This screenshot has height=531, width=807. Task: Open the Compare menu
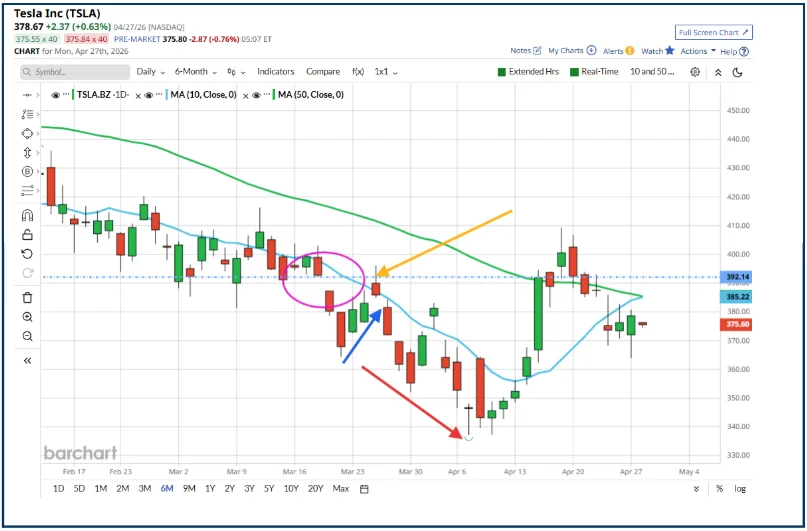[323, 72]
